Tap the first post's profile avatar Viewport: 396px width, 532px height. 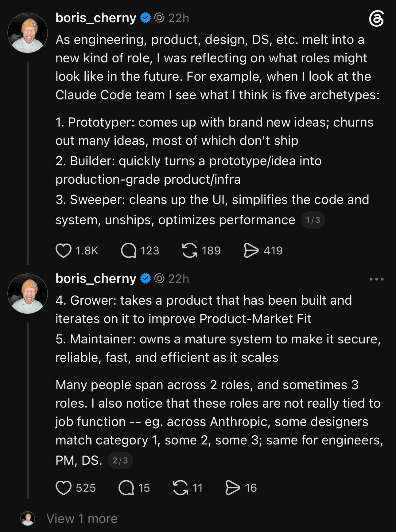click(x=28, y=33)
